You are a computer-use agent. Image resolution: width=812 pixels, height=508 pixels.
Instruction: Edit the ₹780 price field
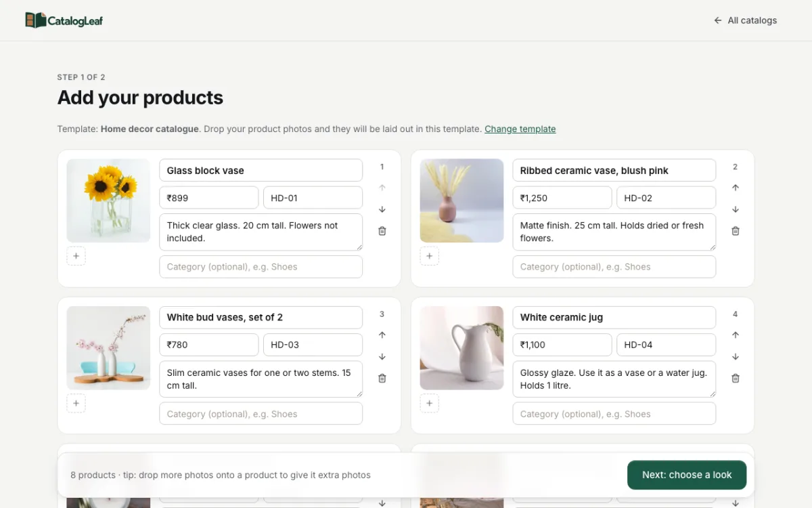(x=209, y=345)
